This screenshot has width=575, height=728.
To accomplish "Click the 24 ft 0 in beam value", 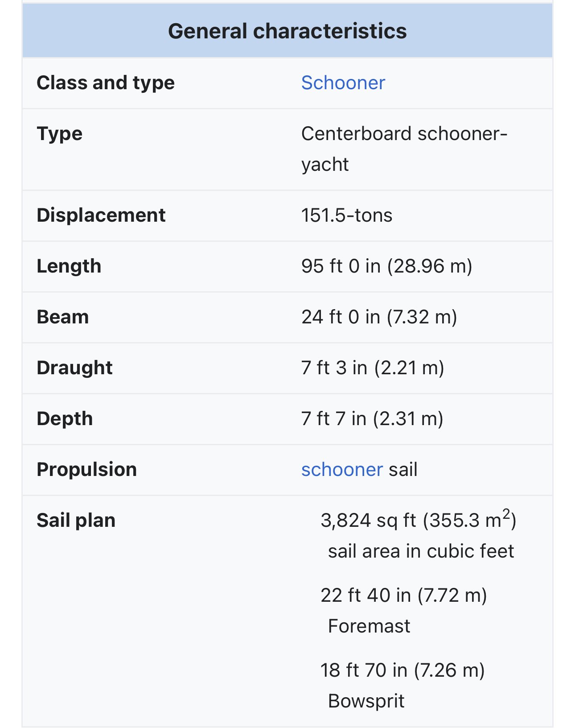I will coord(379,317).
